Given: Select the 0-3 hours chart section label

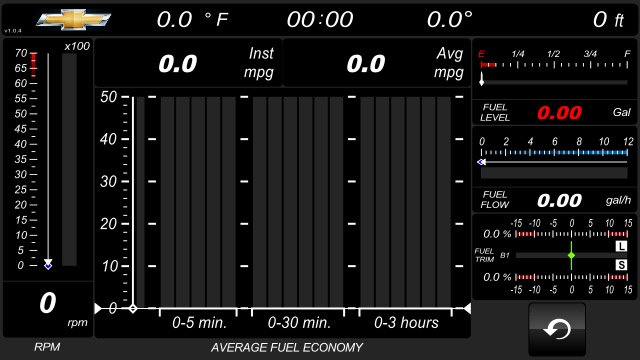Looking at the screenshot, I should point(406,323).
